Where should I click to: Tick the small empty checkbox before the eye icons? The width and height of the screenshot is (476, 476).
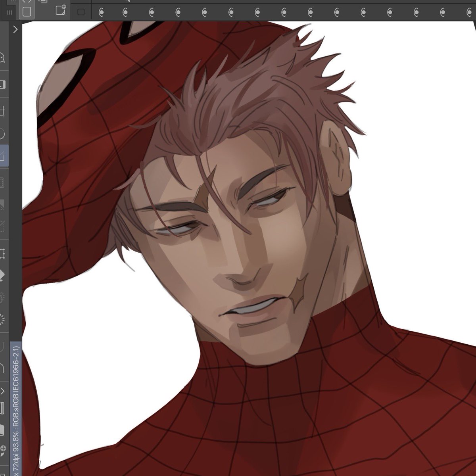81,12
